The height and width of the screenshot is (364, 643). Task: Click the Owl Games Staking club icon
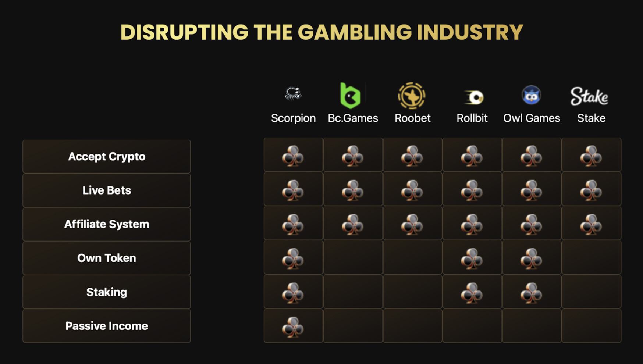pyautogui.click(x=532, y=293)
